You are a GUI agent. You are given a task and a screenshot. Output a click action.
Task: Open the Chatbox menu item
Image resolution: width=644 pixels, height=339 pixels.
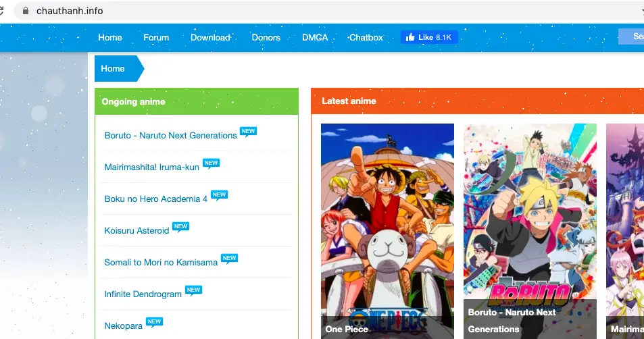tap(366, 37)
